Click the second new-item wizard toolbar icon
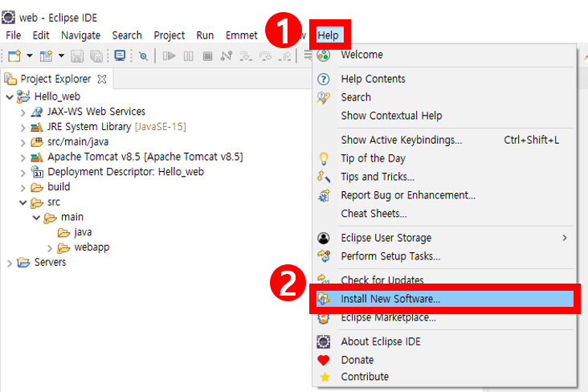The width and height of the screenshot is (588, 392). [46, 56]
